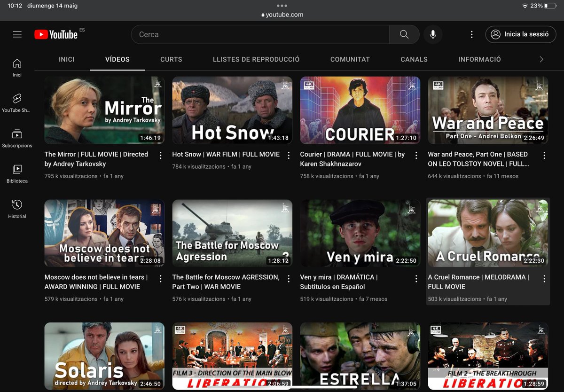Open the INFORMACIÓ tab
Image resolution: width=564 pixels, height=392 pixels.
pyautogui.click(x=479, y=59)
